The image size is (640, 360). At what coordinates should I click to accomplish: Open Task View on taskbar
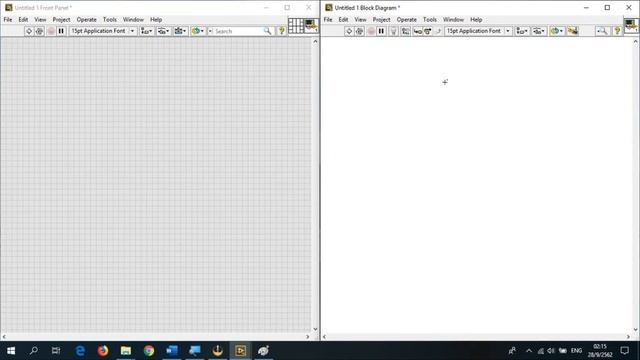pos(56,351)
